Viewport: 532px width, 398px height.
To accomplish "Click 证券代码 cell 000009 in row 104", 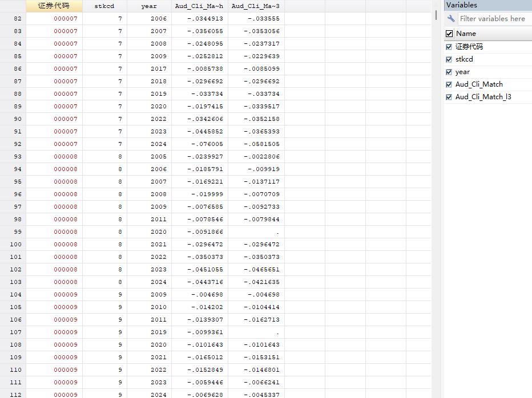I will (x=54, y=295).
